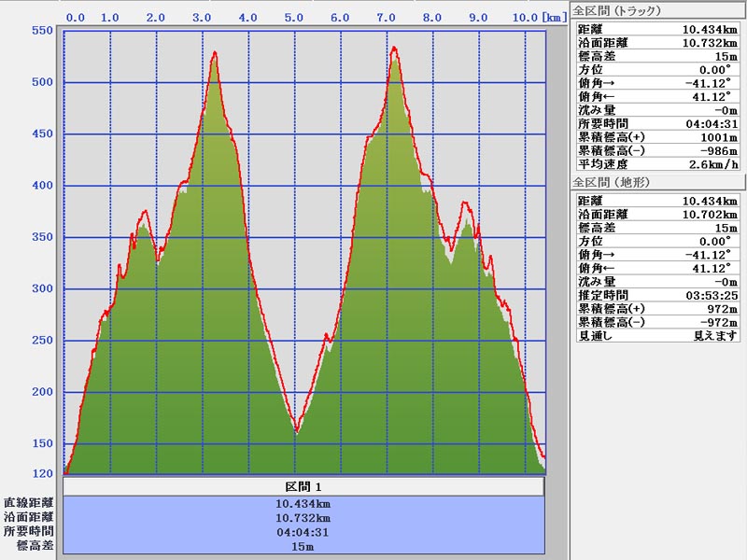Screen dimensions: 747x560
Task: Click the second peak near 7.0 km
Action: [394, 49]
